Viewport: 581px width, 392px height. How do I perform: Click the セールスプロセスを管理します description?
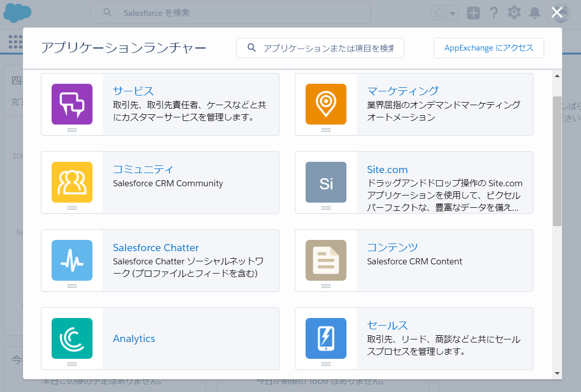point(444,346)
